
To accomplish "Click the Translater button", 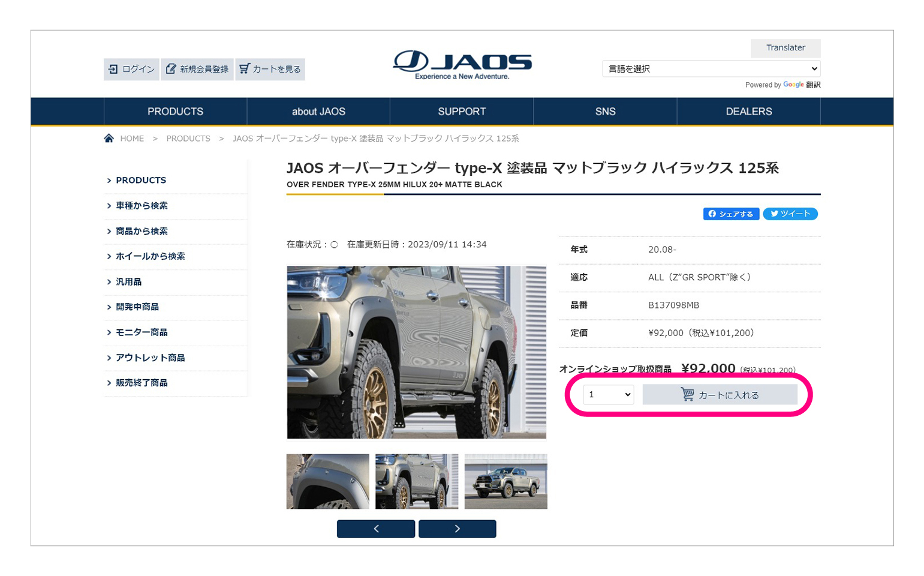I will [785, 48].
